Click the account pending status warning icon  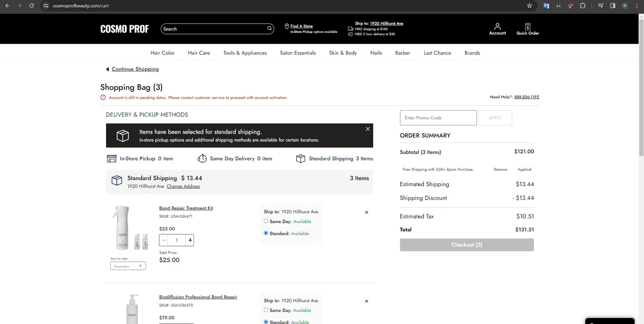point(103,97)
